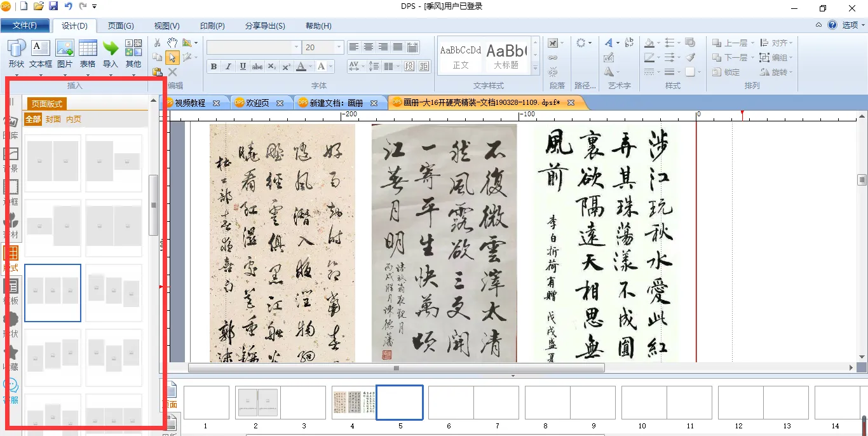Click the scissors cut icon
The width and height of the screenshot is (868, 436).
click(158, 43)
